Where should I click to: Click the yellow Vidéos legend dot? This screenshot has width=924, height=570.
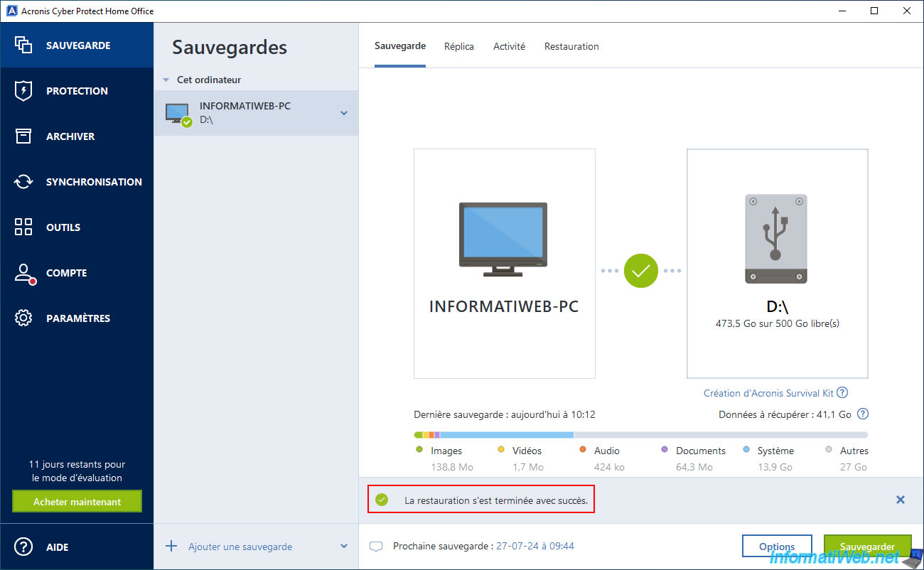(x=501, y=449)
